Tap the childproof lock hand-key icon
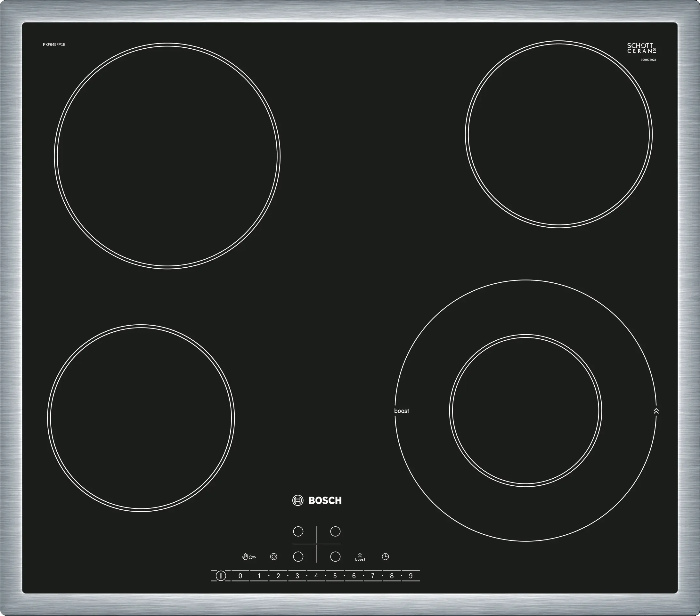 click(248, 557)
